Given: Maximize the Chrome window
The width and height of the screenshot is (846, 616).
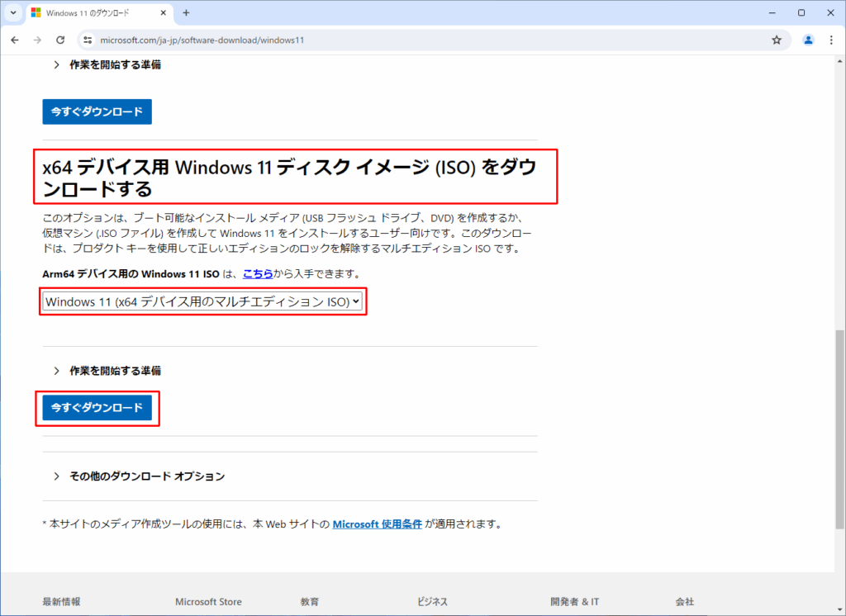Looking at the screenshot, I should (x=801, y=13).
